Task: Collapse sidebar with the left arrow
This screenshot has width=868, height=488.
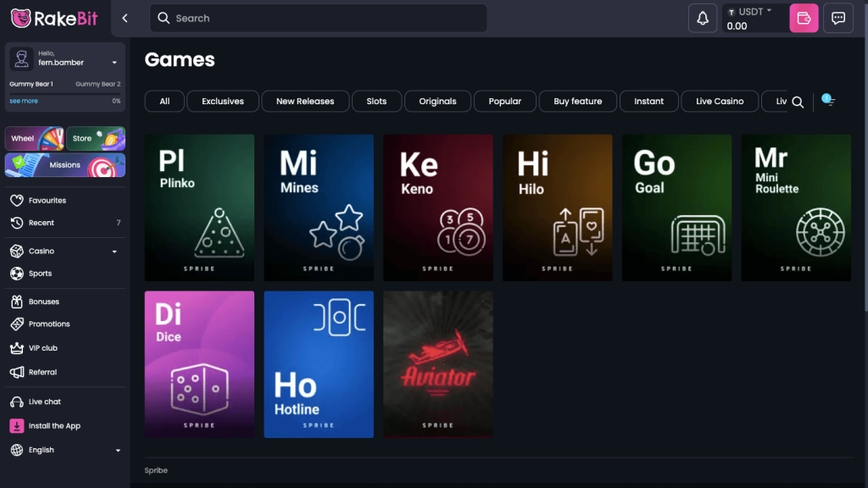Action: click(125, 18)
